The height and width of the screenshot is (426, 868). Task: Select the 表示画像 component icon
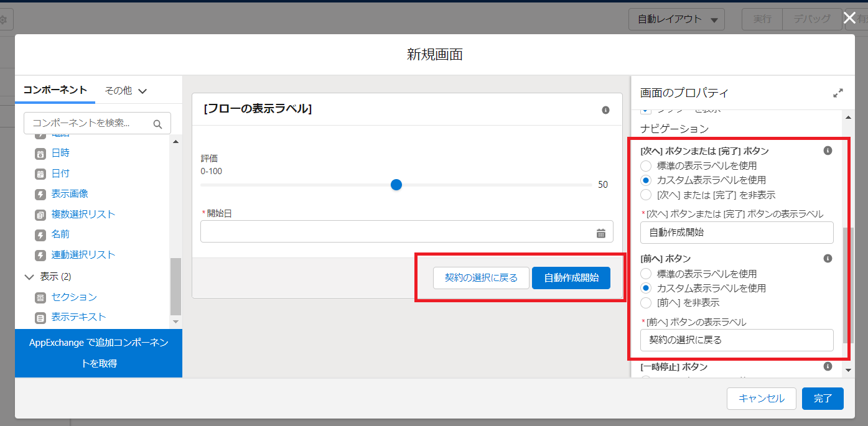click(x=40, y=194)
